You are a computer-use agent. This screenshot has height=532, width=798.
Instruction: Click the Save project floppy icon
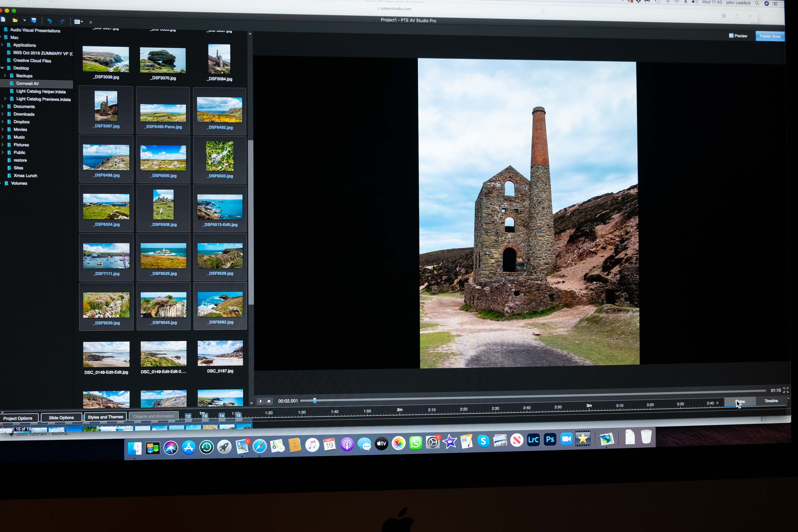34,20
